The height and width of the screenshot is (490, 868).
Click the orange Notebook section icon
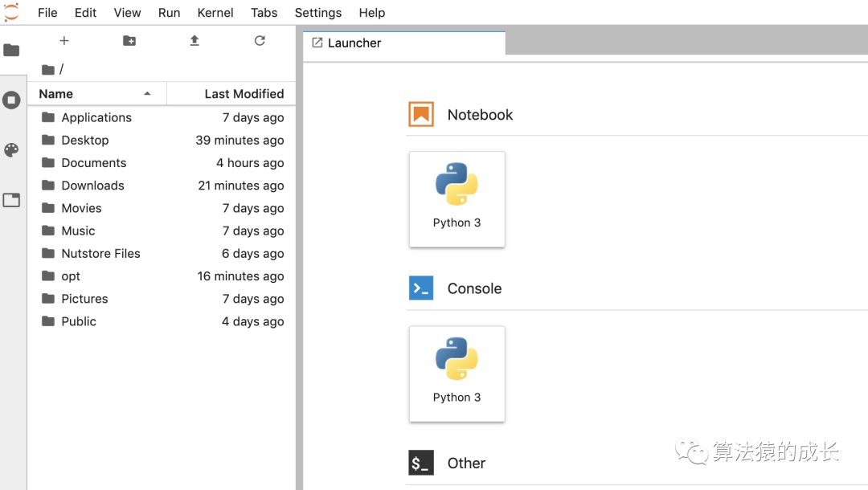pos(420,115)
